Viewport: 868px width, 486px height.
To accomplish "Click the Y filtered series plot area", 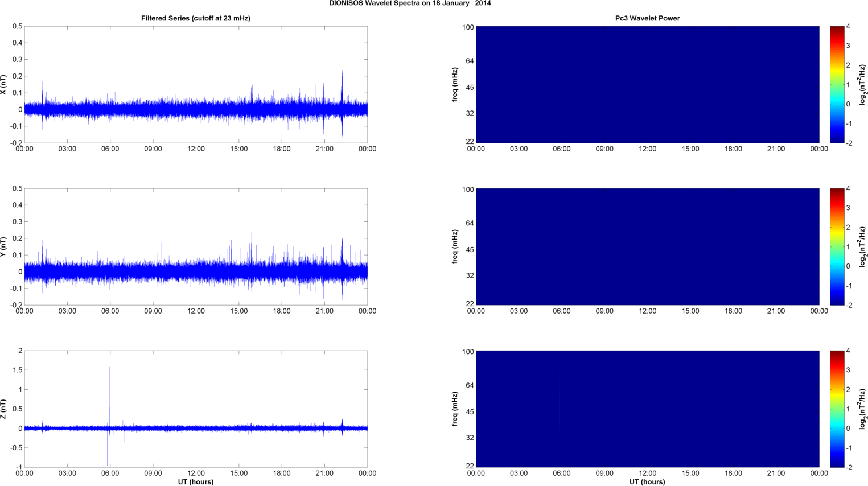I will [196, 246].
